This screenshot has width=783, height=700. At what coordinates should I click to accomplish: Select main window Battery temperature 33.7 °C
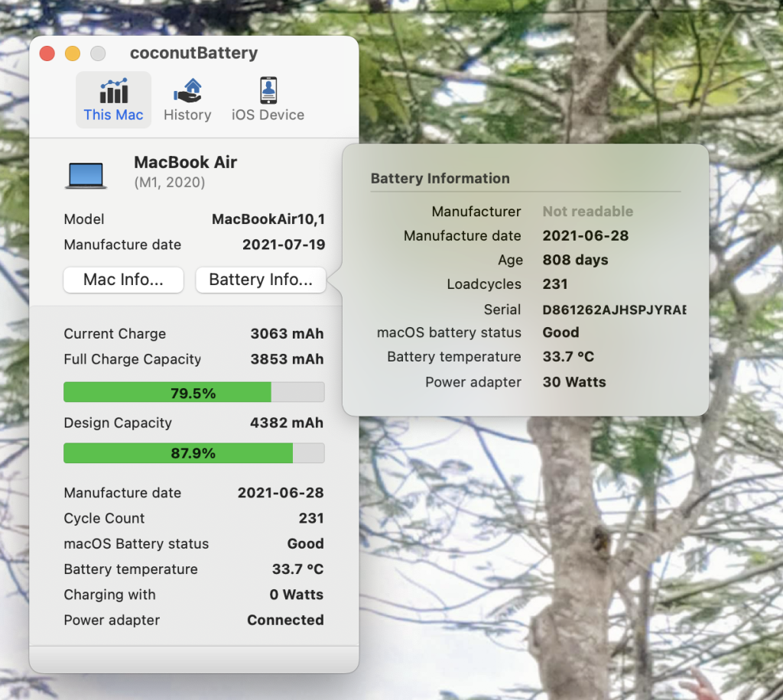pos(297,569)
